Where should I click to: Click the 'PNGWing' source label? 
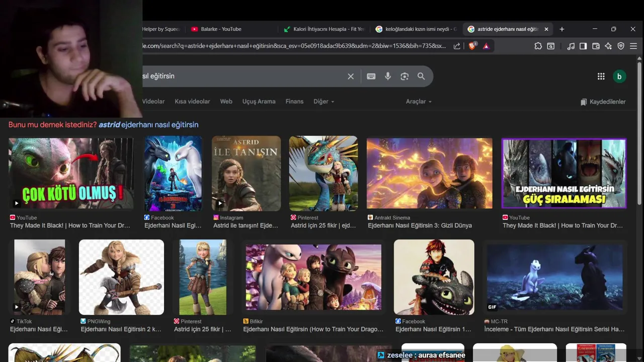pyautogui.click(x=99, y=321)
